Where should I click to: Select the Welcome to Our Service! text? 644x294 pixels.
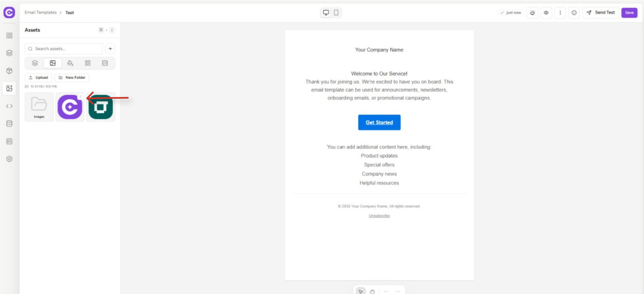pos(379,73)
